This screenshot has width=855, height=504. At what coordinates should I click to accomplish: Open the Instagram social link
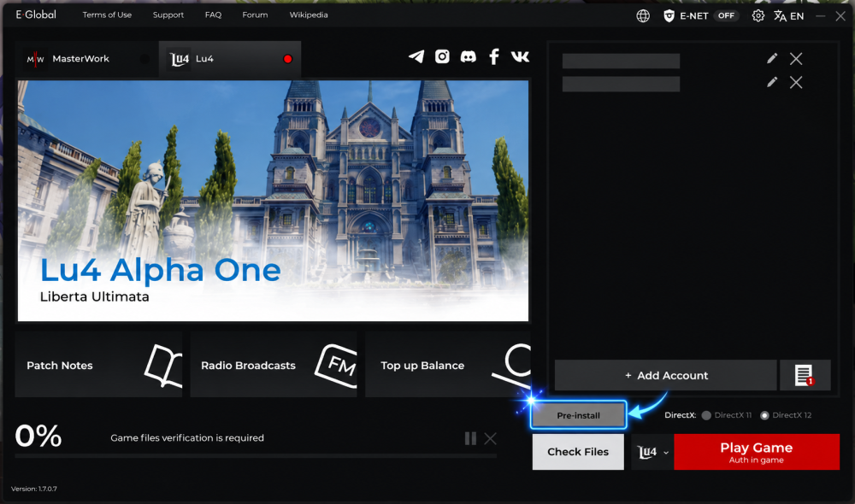click(x=442, y=56)
